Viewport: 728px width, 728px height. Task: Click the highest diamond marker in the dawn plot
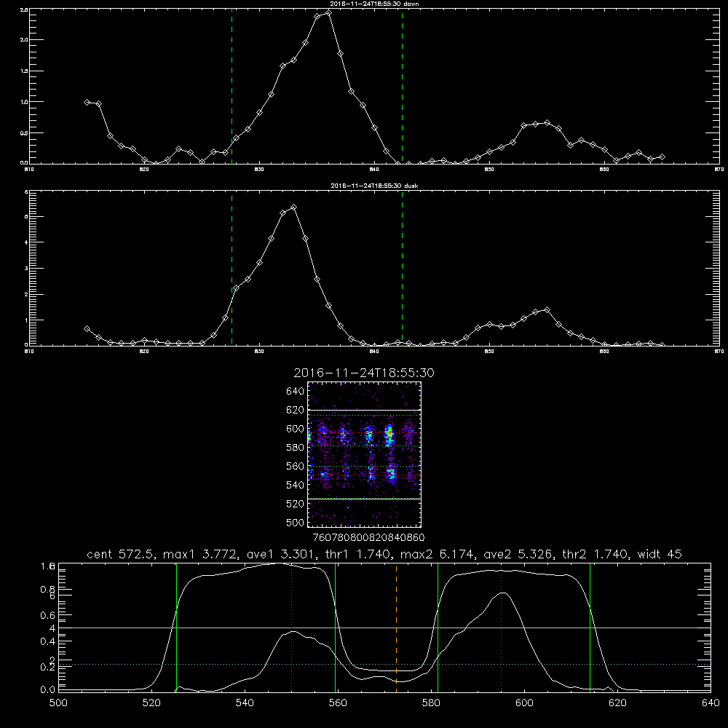[x=329, y=13]
